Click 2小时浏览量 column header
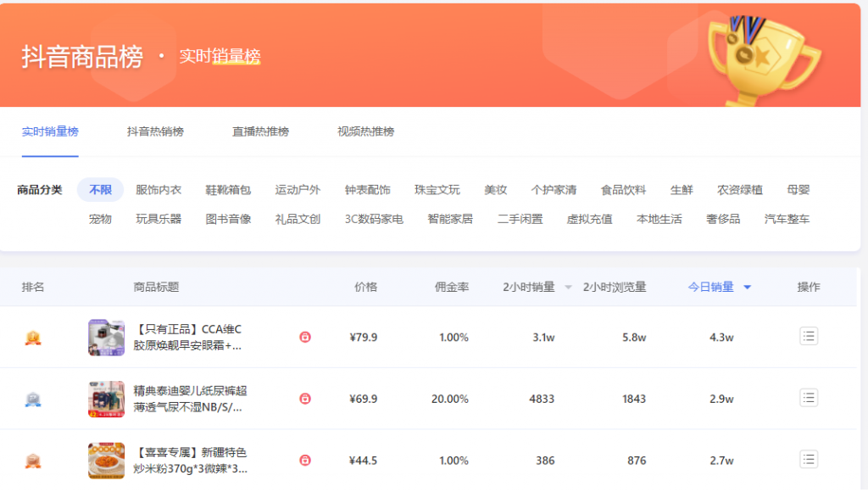 pos(615,287)
